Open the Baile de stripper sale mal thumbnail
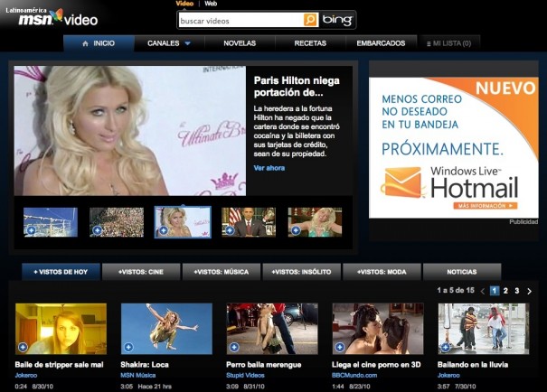Image resolution: width=547 pixels, height=392 pixels. (x=61, y=329)
